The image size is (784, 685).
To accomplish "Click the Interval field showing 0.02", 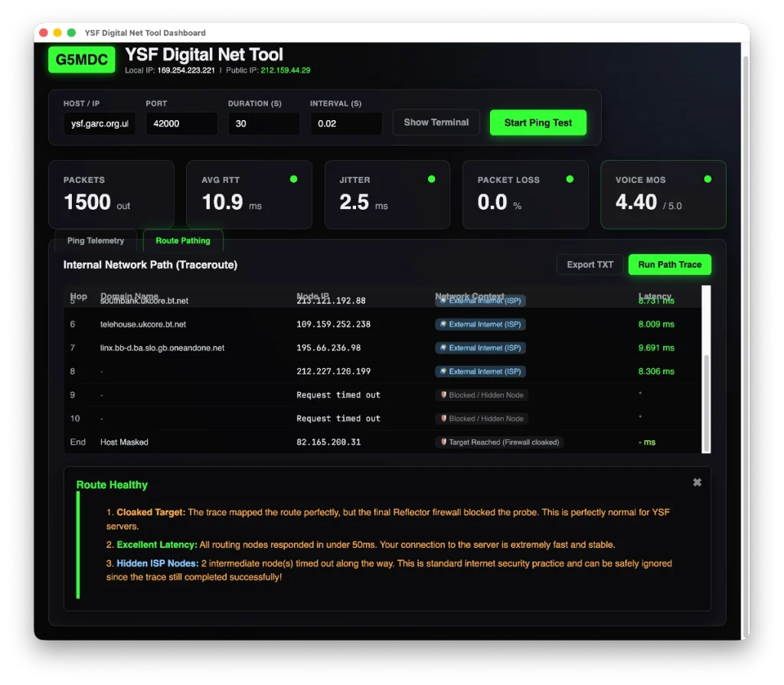I will click(345, 123).
